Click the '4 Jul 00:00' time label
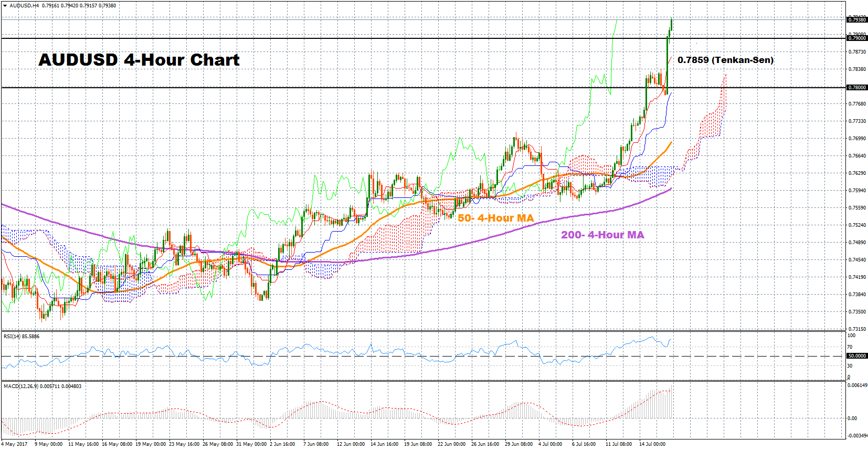Viewport: 868px width, 450px height. point(551,444)
